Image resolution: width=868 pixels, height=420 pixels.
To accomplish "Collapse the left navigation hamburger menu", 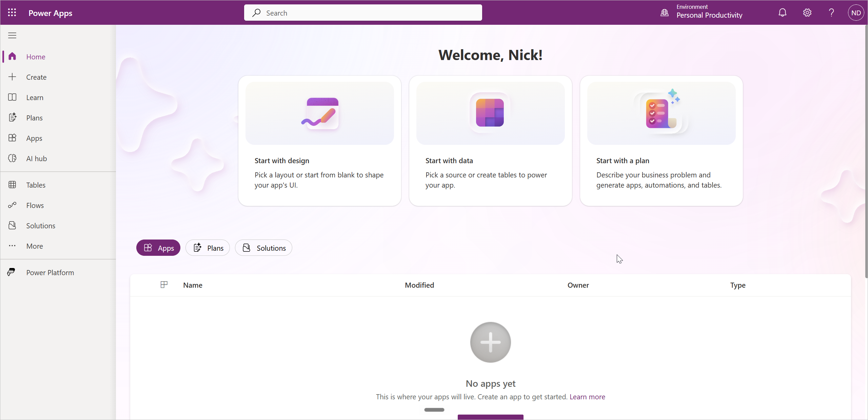I will pyautogui.click(x=12, y=35).
